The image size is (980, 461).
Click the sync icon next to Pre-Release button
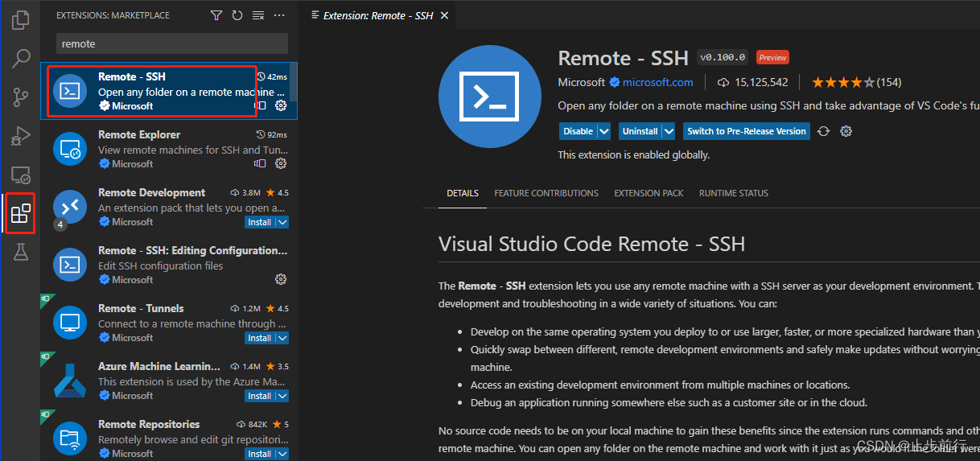(823, 131)
